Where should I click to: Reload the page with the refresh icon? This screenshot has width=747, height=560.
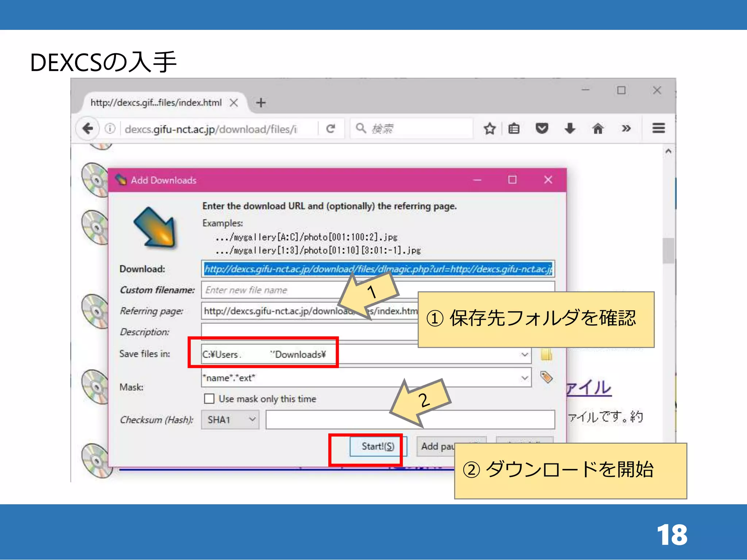pos(330,128)
